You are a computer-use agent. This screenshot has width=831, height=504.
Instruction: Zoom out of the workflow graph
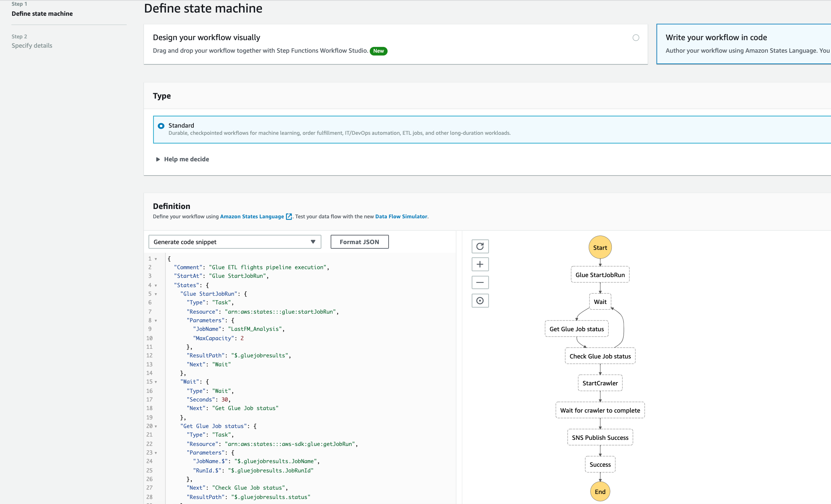pyautogui.click(x=480, y=282)
